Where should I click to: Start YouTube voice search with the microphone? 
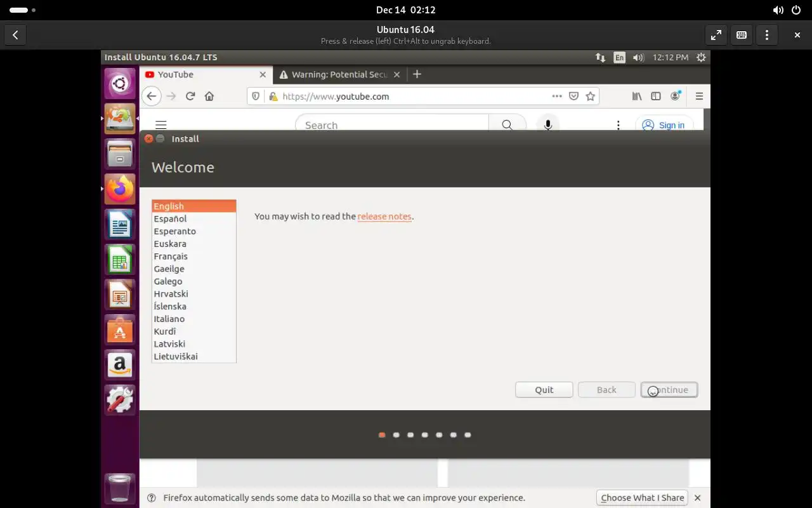(548, 124)
